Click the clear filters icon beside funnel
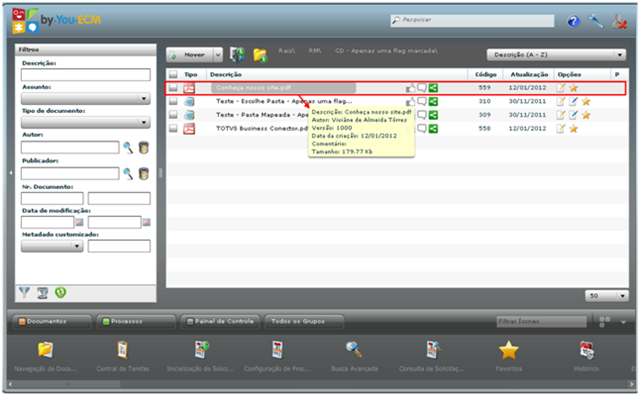 click(x=42, y=293)
